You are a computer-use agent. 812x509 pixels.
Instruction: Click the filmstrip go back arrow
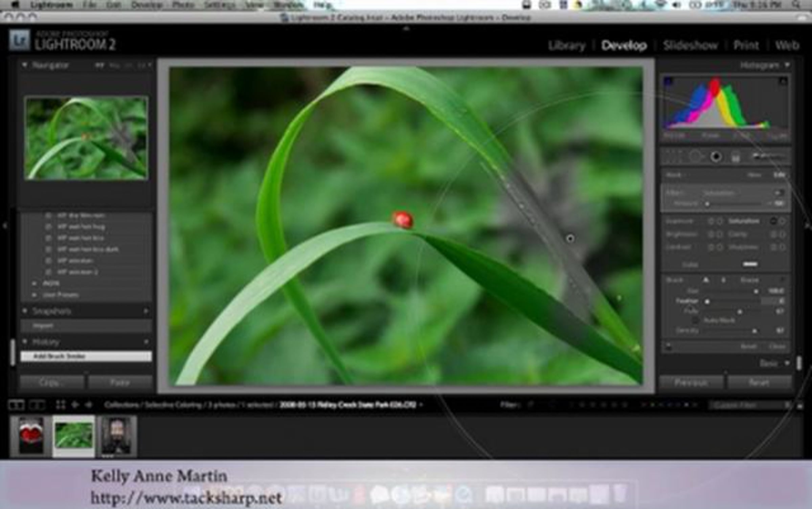(75, 405)
